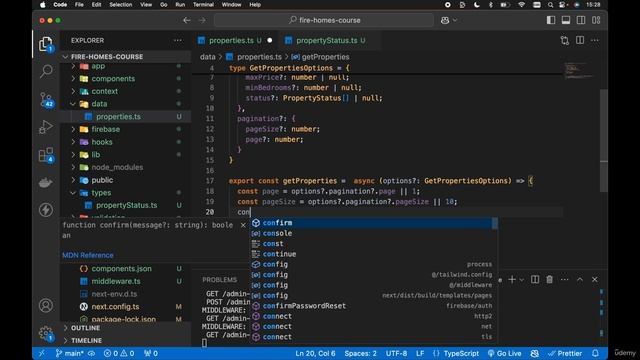Open the MDN Reference link
The width and height of the screenshot is (640, 360).
88,255
